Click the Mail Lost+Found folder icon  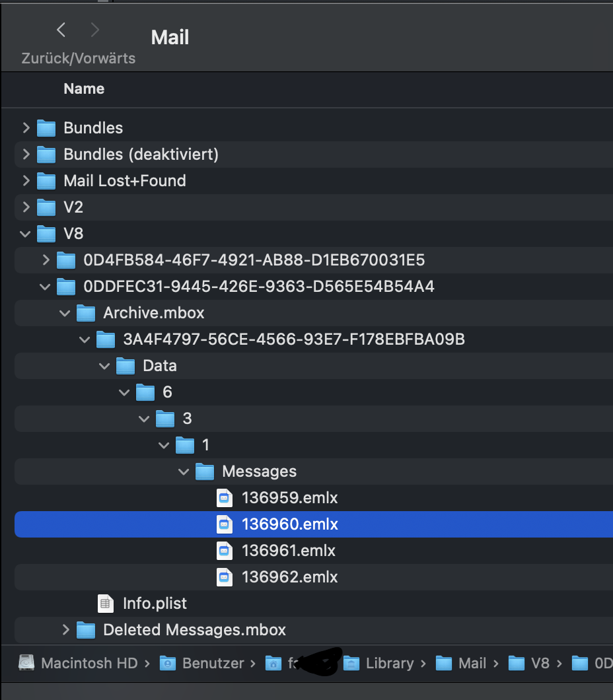(x=46, y=180)
